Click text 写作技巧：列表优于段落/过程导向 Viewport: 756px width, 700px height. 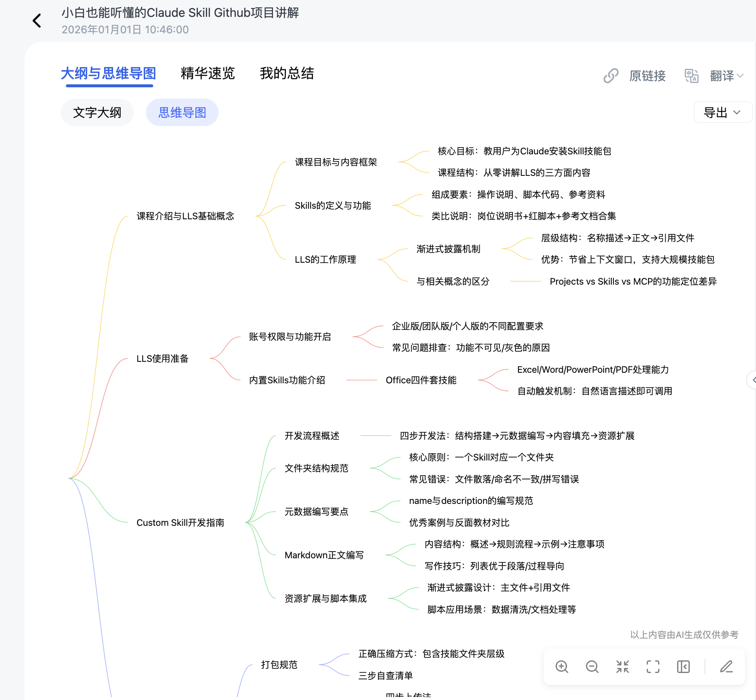tap(494, 566)
